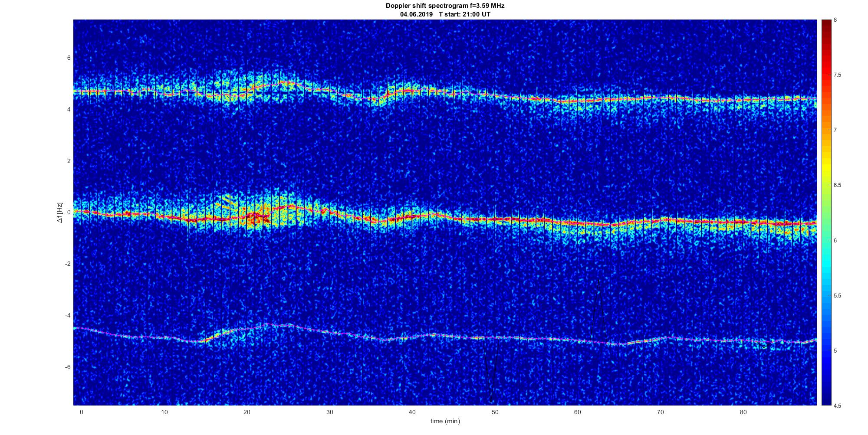The width and height of the screenshot is (868, 435).
Task: Click the black spike marker near minute 50
Action: point(491,370)
